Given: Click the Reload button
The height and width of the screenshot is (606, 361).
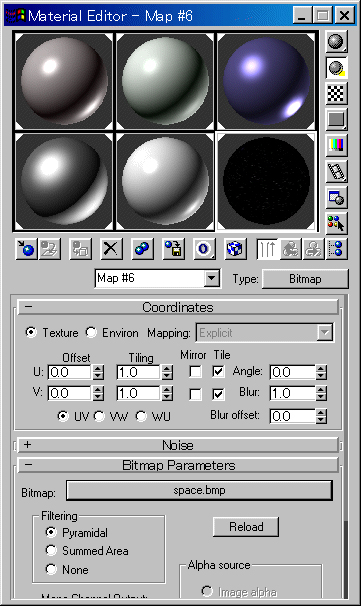Looking at the screenshot, I should tap(246, 527).
